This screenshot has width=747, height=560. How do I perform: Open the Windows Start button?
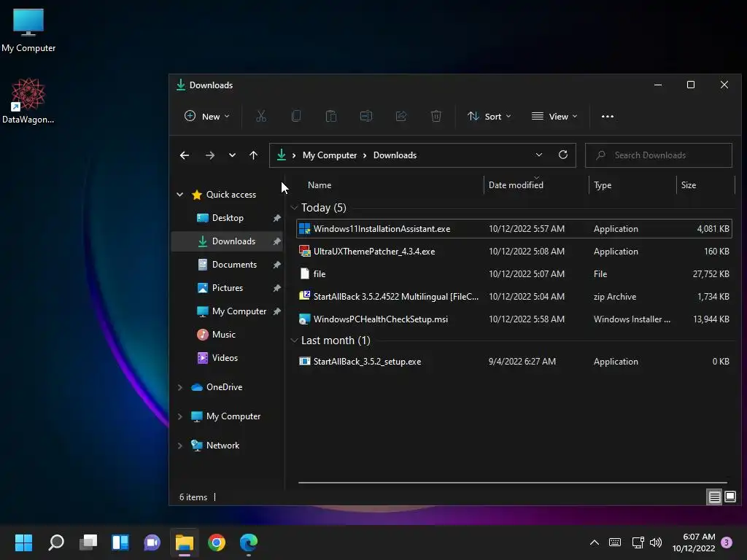23,542
